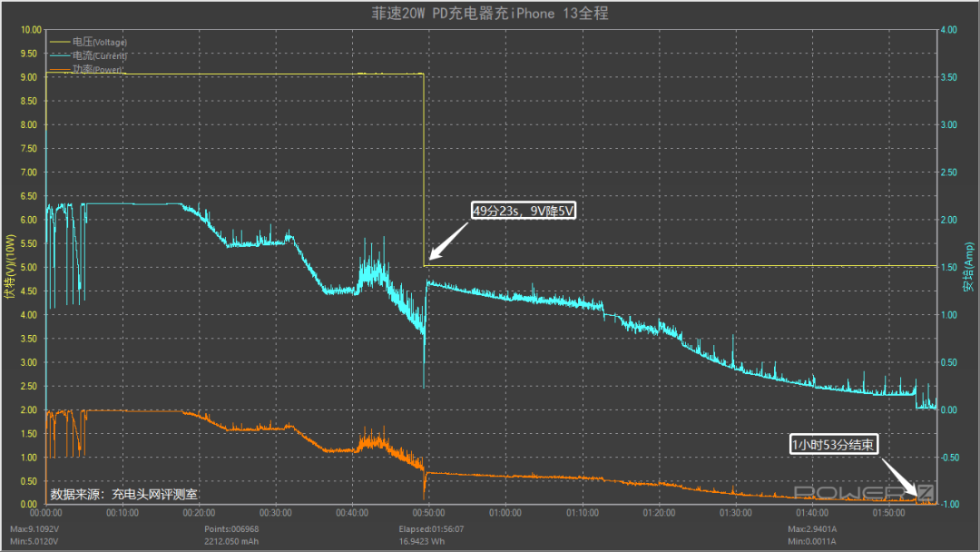The image size is (980, 552).
Task: Click the 10.00 label on left axis
Action: (x=31, y=30)
